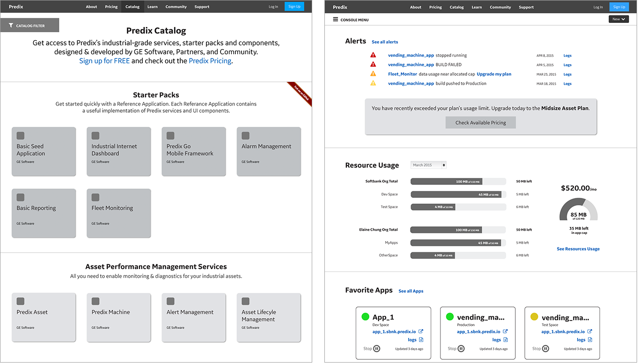Click the Fleet_Monitor alert link
This screenshot has height=364, width=638.
(403, 74)
